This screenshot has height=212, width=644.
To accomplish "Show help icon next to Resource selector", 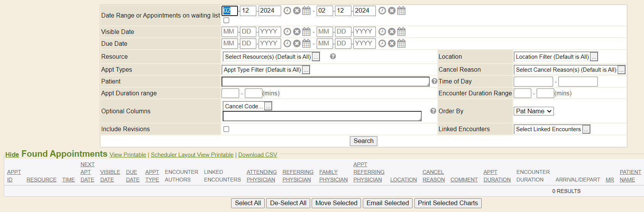I will click(333, 56).
